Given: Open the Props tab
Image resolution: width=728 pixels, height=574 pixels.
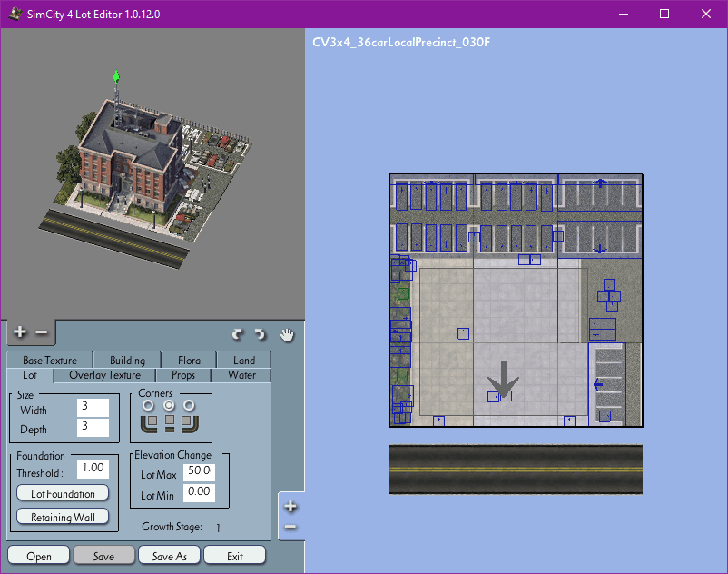Looking at the screenshot, I should coord(182,375).
